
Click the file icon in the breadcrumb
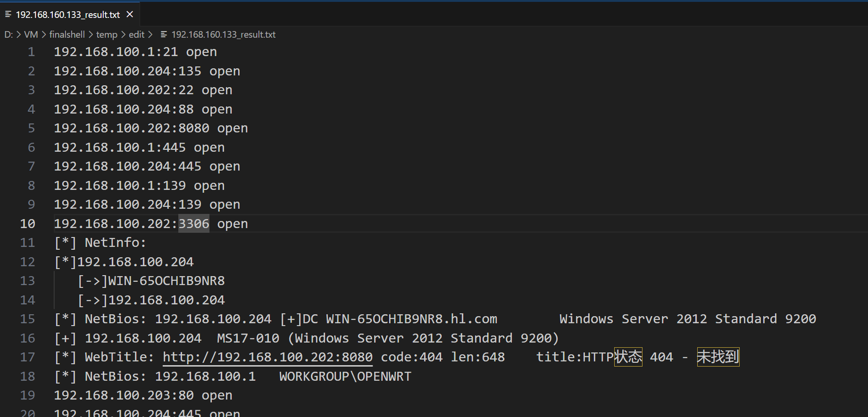[164, 34]
